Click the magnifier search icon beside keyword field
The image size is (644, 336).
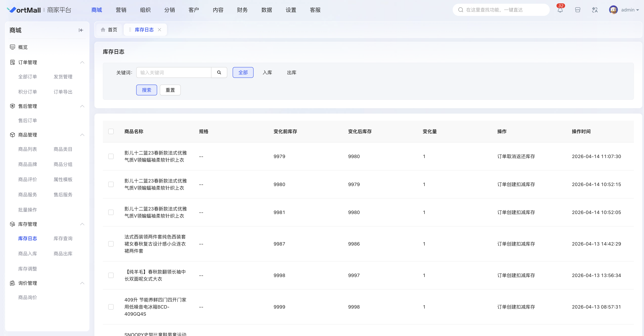(x=219, y=72)
